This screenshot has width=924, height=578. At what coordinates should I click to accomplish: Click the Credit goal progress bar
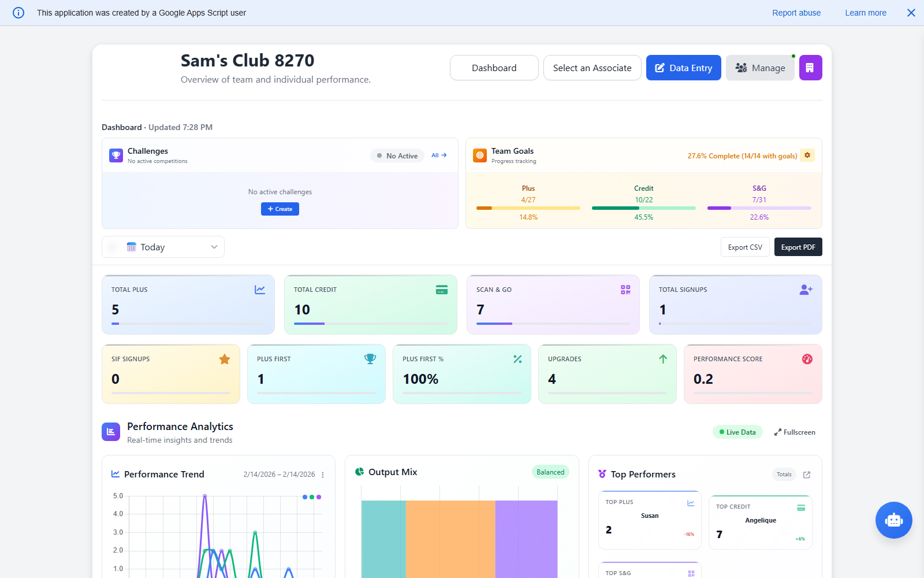(643, 208)
